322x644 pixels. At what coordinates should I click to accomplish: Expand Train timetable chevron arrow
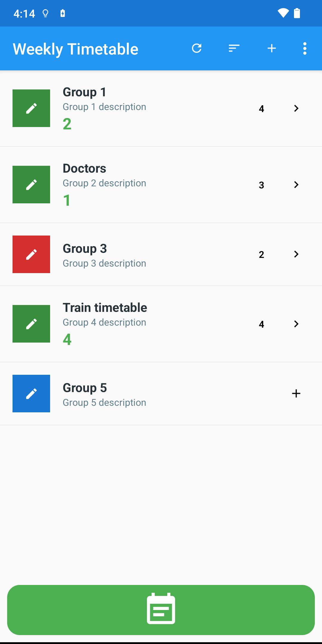coord(296,324)
